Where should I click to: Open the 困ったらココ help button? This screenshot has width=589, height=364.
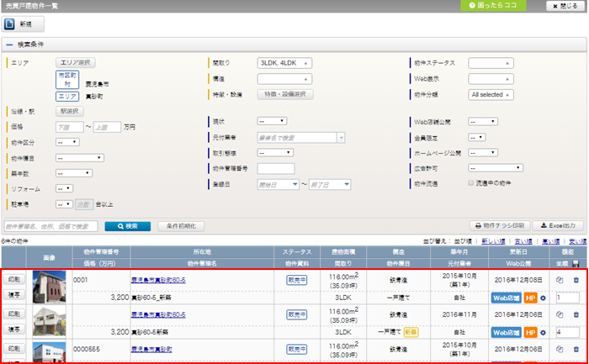[x=495, y=6]
